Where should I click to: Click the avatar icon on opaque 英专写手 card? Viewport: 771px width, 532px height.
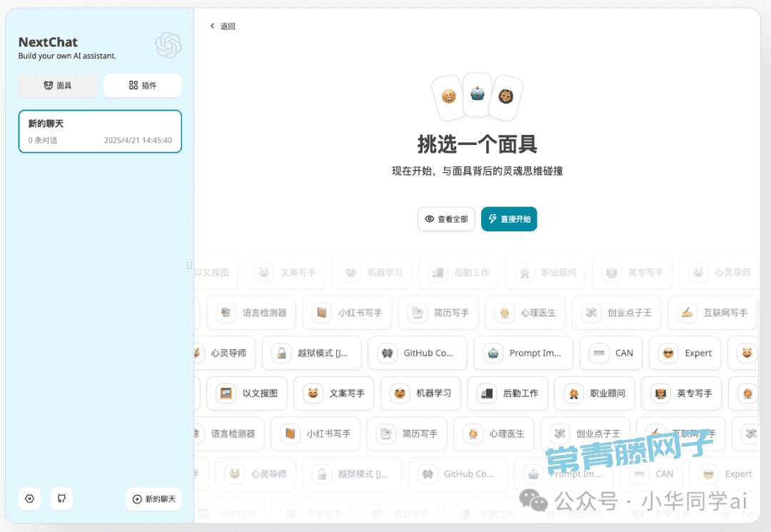[x=661, y=393]
